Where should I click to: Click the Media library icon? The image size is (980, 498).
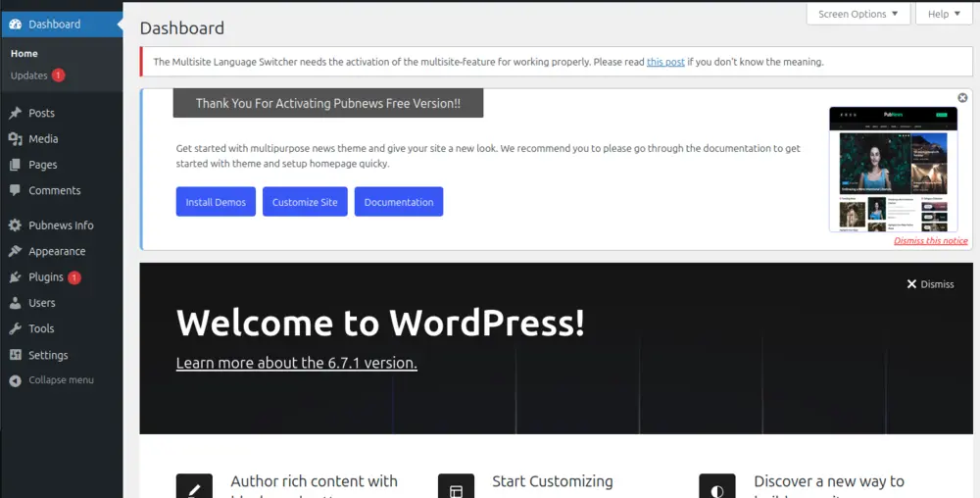[x=15, y=139]
